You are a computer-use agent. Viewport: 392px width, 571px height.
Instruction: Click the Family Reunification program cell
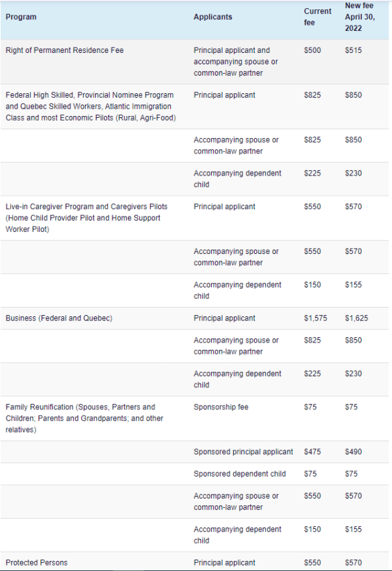coord(84,418)
